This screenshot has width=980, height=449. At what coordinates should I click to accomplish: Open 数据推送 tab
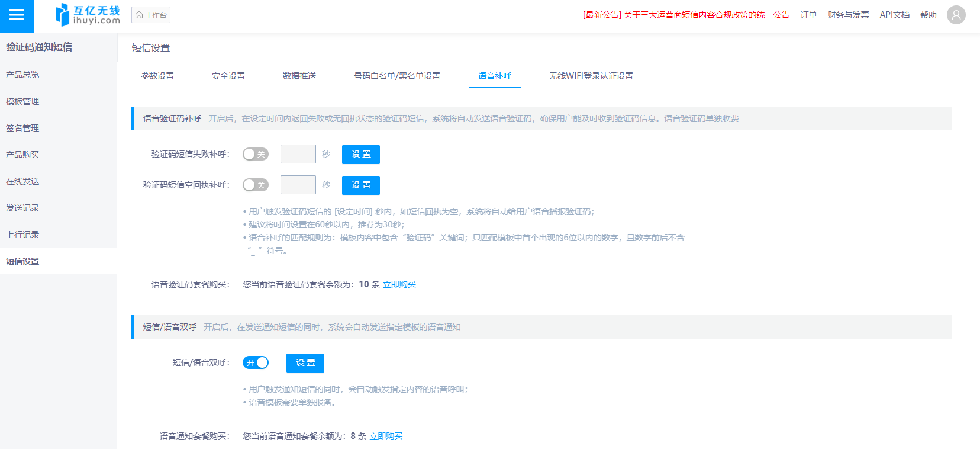click(x=299, y=76)
